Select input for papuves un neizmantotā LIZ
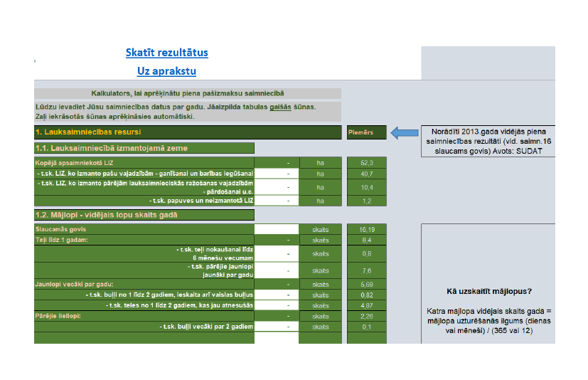The image size is (588, 380). (277, 201)
